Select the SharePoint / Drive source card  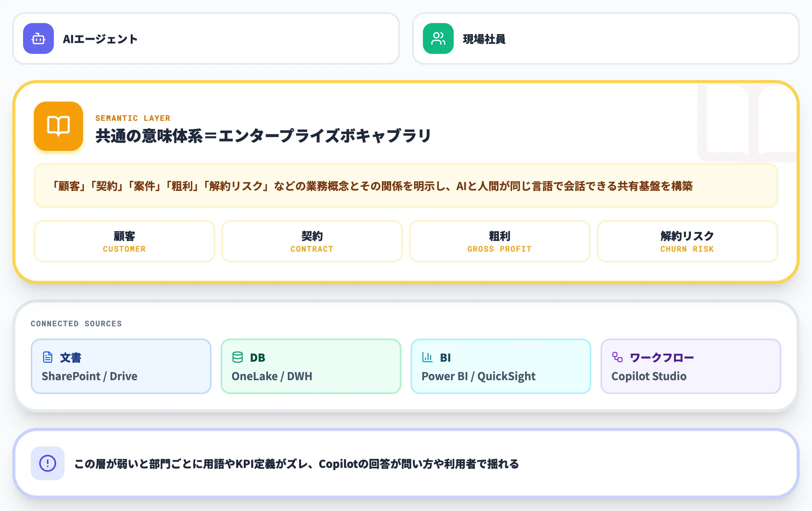[121, 366]
